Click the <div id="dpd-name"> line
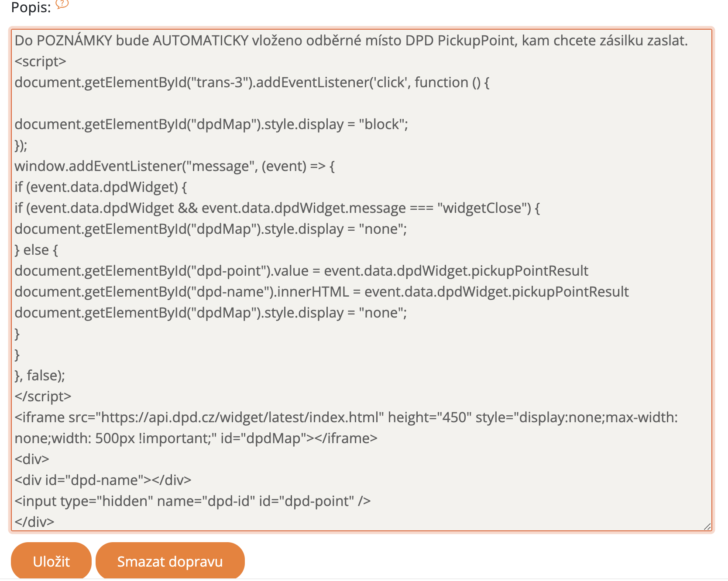 coord(103,480)
